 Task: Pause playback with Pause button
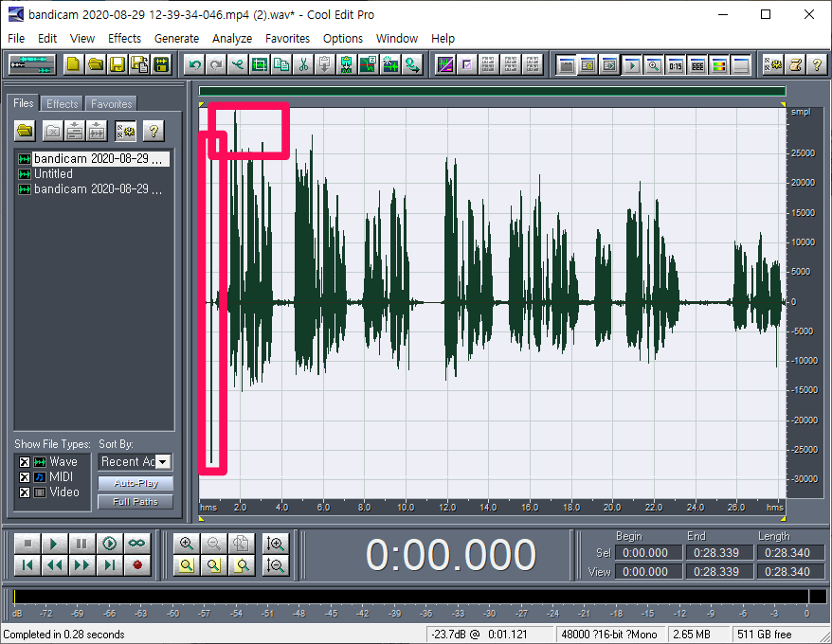coord(81,544)
